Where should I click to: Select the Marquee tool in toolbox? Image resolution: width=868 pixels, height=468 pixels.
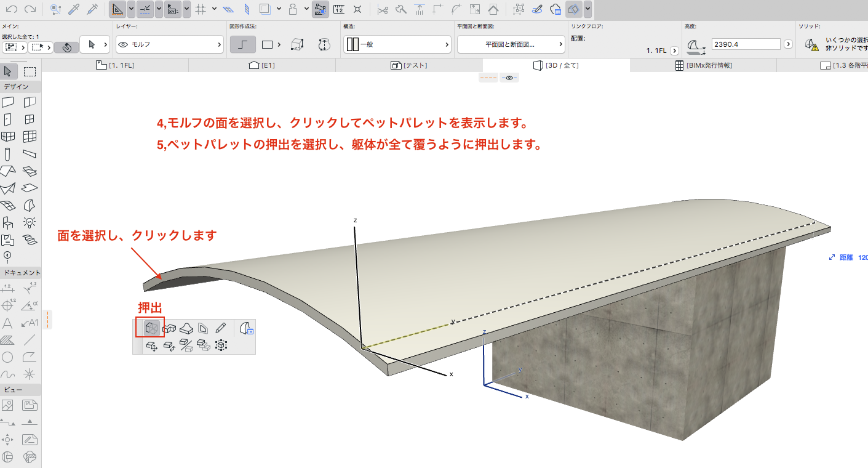pyautogui.click(x=30, y=71)
